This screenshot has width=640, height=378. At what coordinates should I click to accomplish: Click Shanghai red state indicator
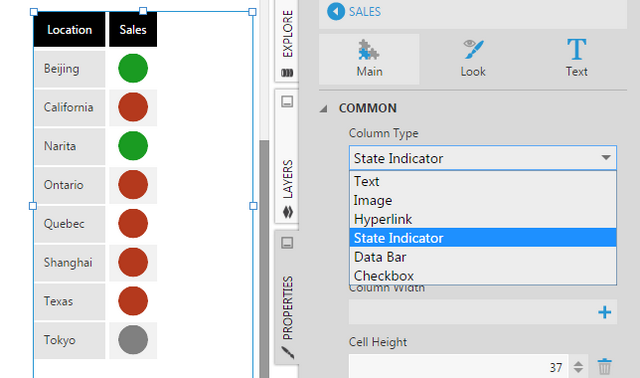(133, 262)
